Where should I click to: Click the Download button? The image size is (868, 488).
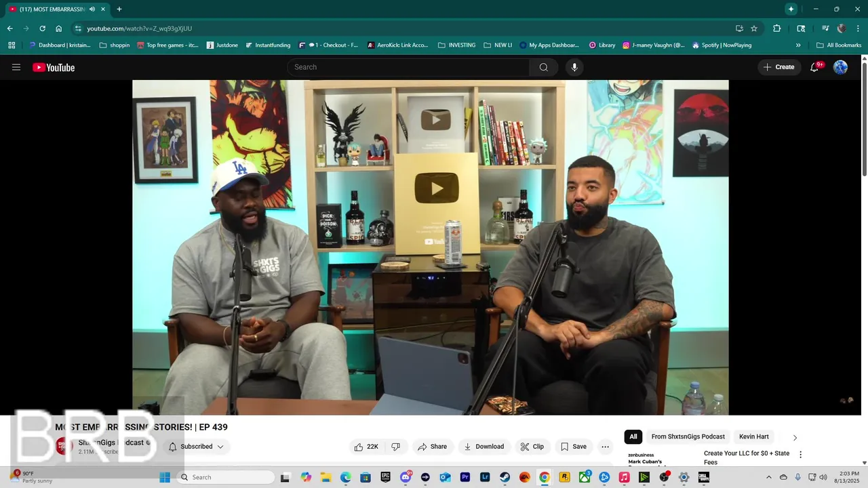[484, 447]
